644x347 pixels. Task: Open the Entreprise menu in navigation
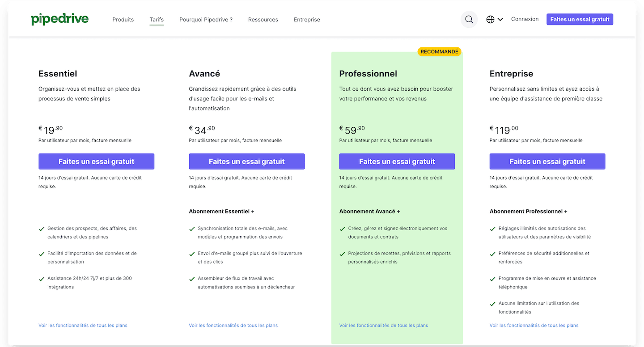click(307, 20)
